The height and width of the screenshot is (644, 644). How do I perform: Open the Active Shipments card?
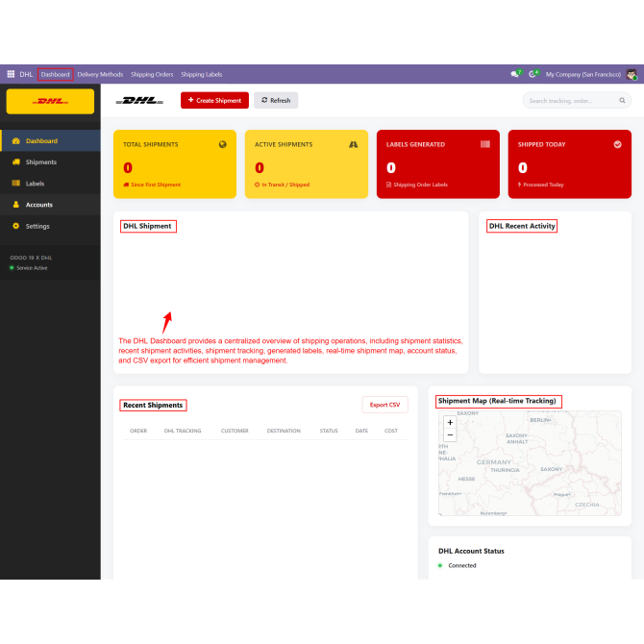click(307, 164)
